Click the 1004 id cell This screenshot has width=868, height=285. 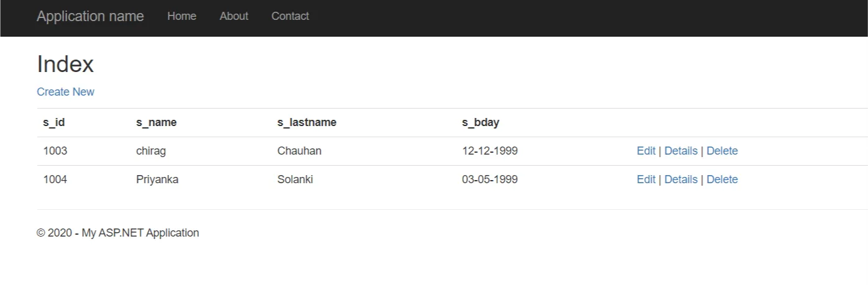point(55,179)
